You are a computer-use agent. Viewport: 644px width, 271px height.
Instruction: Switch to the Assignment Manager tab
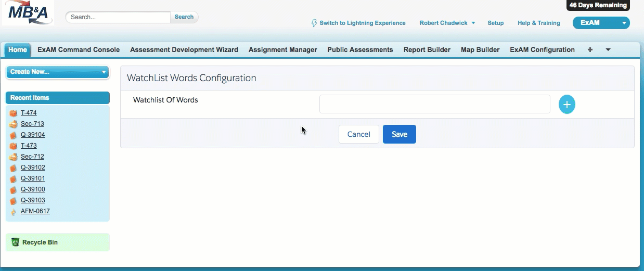[282, 50]
